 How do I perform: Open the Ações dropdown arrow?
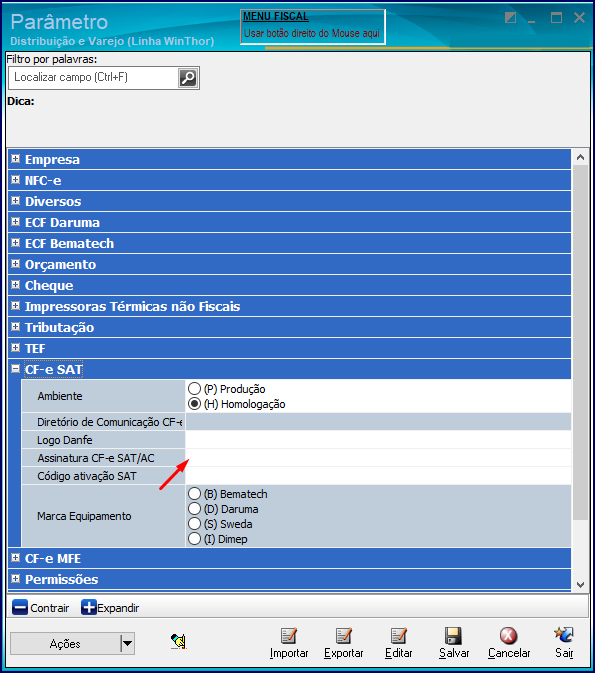click(127, 643)
